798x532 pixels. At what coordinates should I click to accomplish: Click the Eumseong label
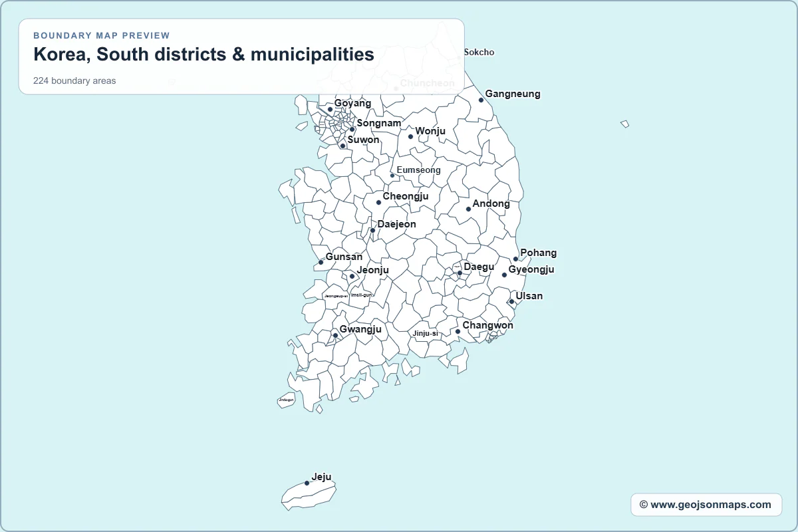click(418, 170)
